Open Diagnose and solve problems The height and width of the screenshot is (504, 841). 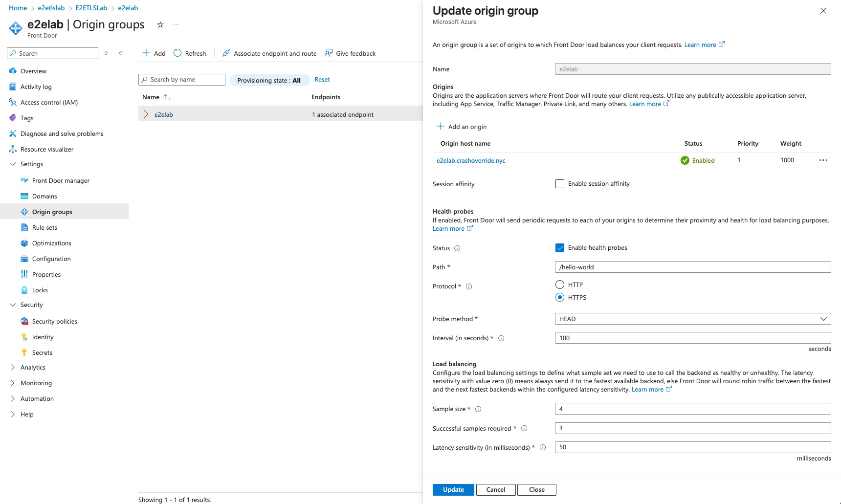coord(62,133)
